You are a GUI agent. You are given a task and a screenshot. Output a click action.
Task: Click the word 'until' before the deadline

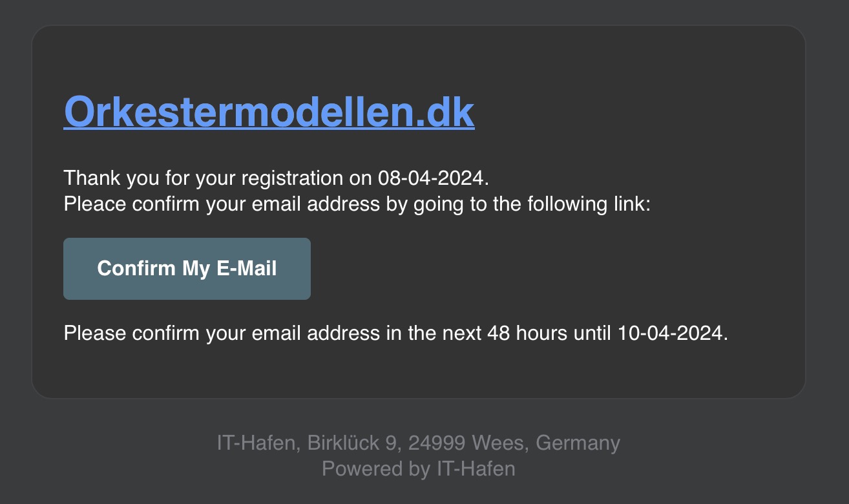click(x=591, y=333)
